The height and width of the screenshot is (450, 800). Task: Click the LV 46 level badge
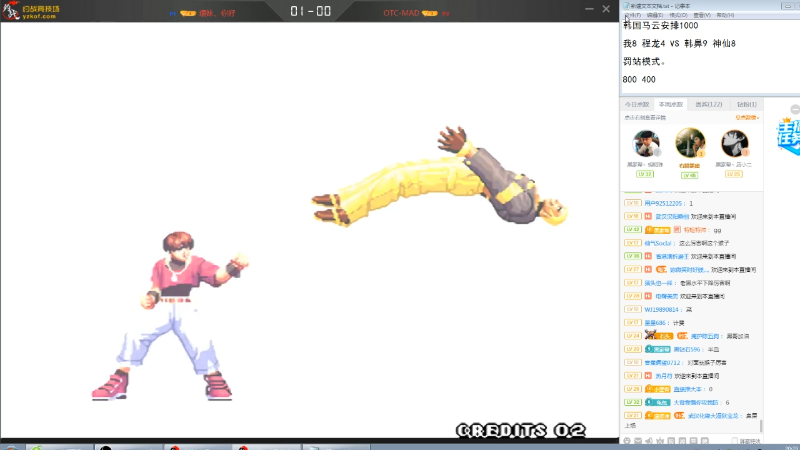click(690, 175)
